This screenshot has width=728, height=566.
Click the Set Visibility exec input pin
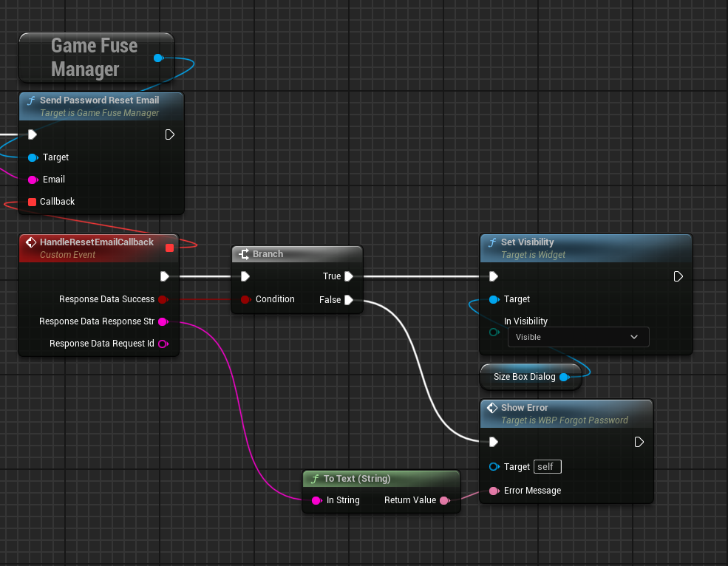(x=494, y=277)
